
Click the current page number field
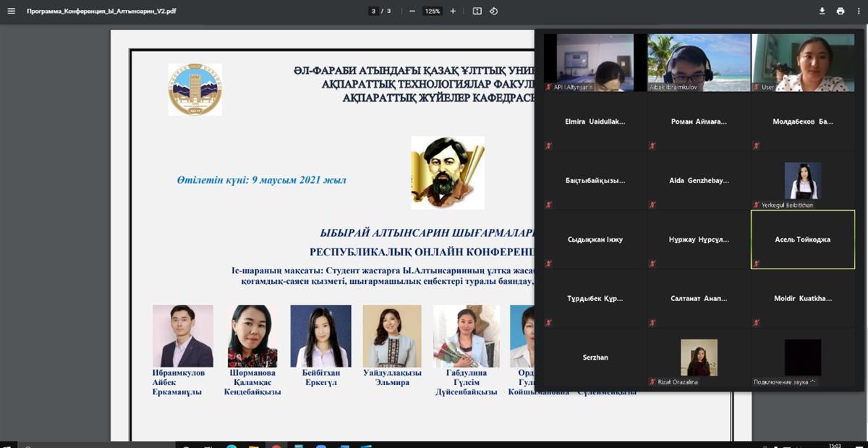point(374,11)
